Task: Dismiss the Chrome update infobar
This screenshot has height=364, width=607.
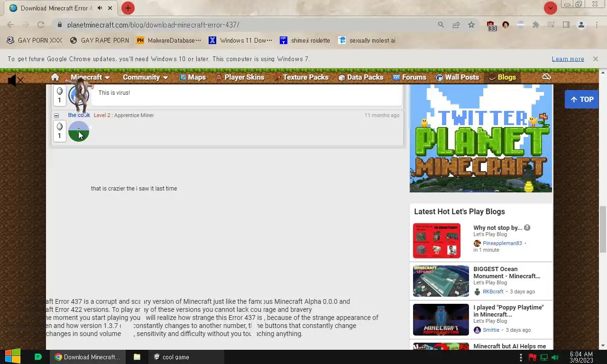Action: click(595, 59)
